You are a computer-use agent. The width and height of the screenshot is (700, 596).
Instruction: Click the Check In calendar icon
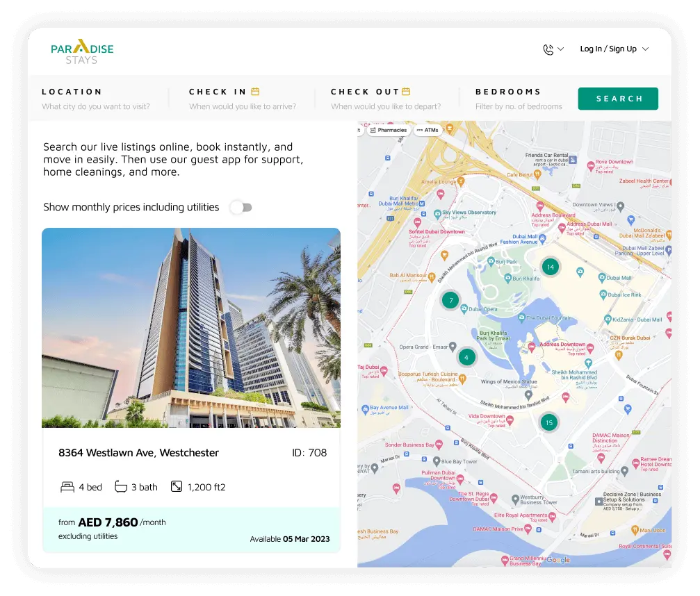255,92
